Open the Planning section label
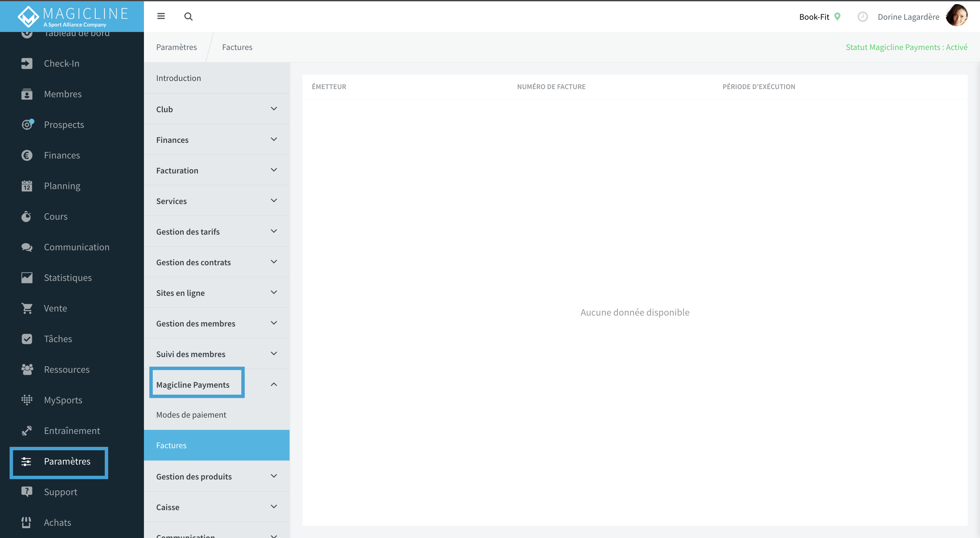 (62, 186)
